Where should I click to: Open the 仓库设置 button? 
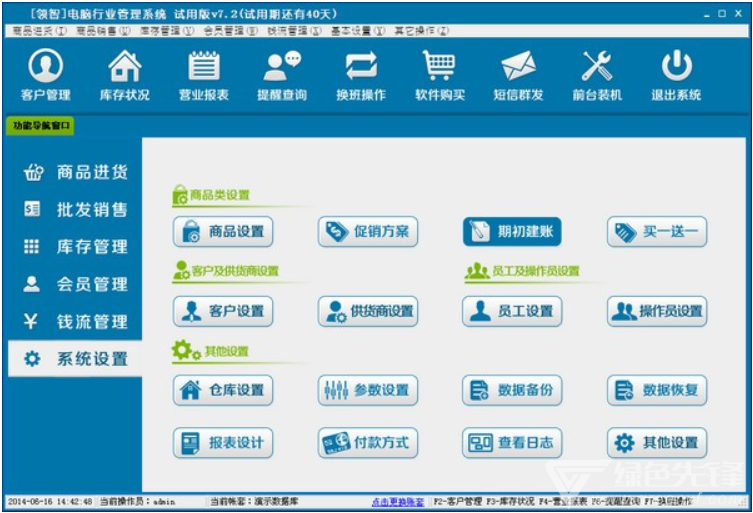click(x=223, y=390)
